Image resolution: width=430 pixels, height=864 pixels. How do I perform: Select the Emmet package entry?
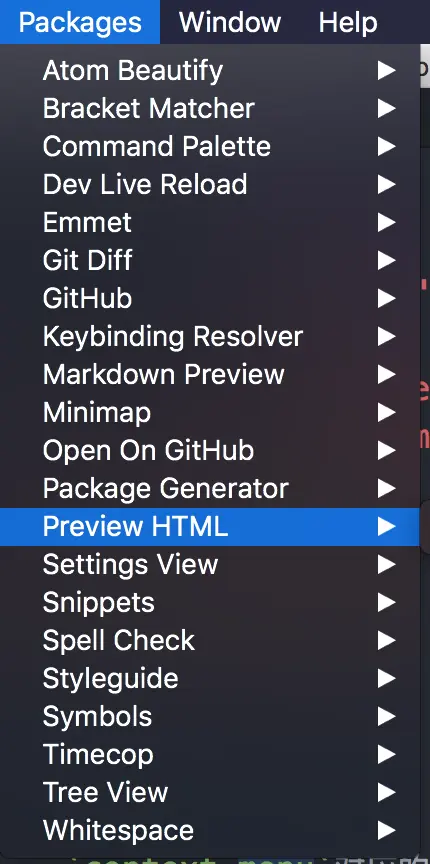coord(209,223)
